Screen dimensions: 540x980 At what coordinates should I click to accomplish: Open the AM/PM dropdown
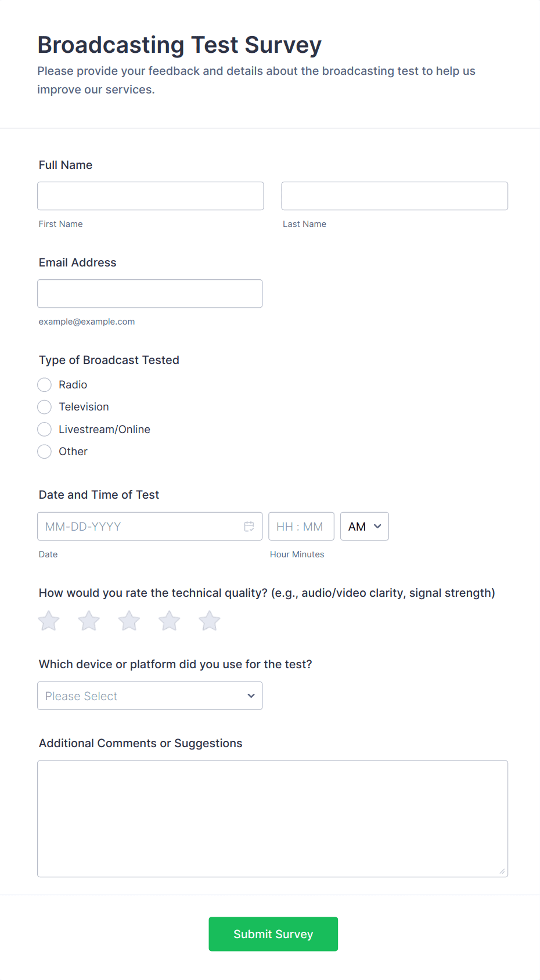point(364,527)
